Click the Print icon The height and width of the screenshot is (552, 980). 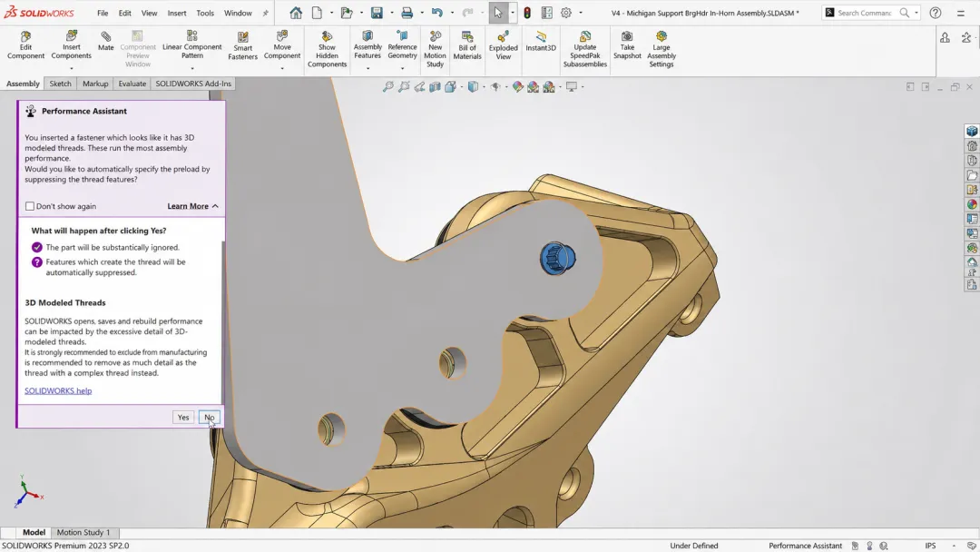tap(407, 13)
